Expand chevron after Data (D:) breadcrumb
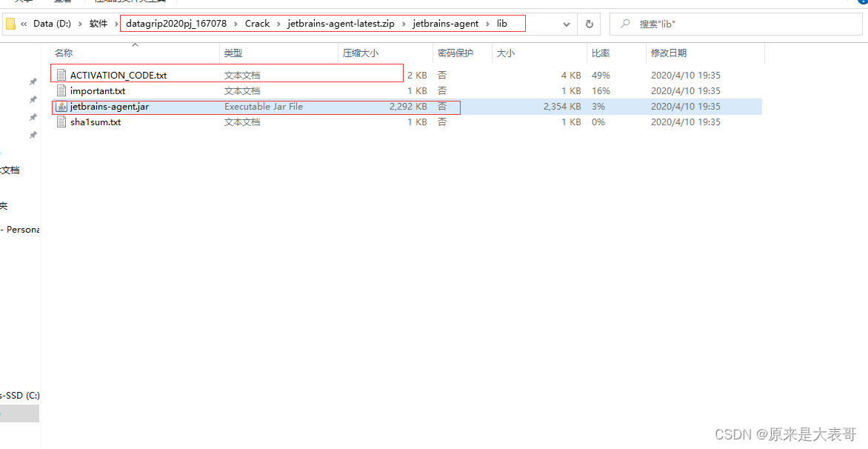The height and width of the screenshot is (449, 868). coord(80,24)
